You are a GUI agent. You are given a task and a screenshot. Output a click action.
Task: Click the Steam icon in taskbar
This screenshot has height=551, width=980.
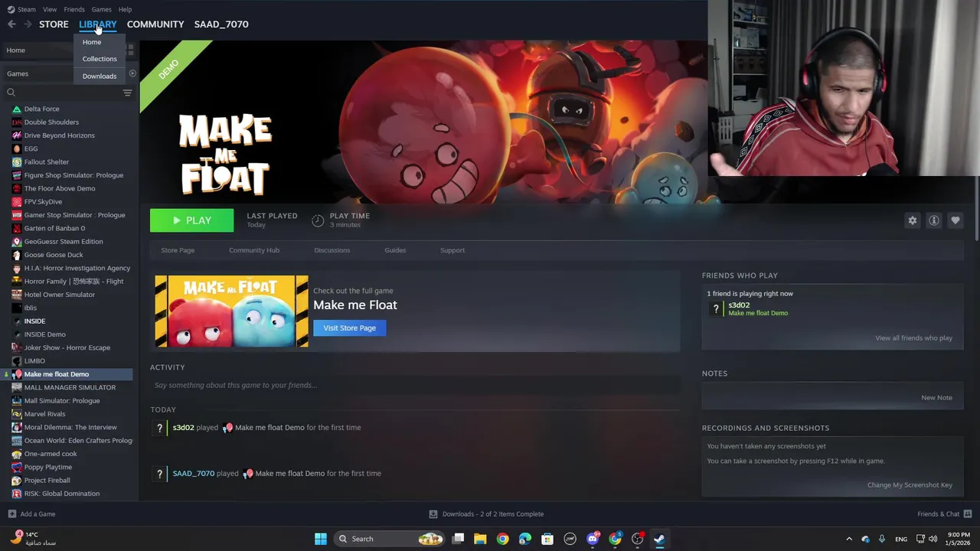[x=659, y=539]
